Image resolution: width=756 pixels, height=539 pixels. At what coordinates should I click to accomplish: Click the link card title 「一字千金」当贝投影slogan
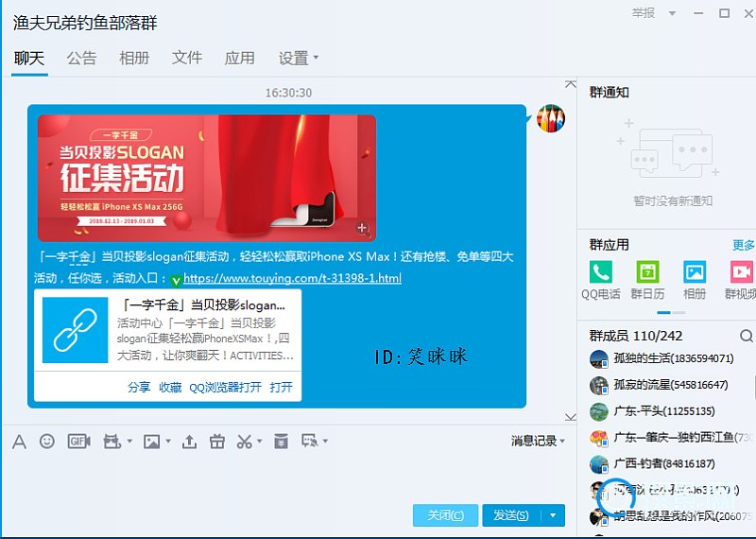202,305
